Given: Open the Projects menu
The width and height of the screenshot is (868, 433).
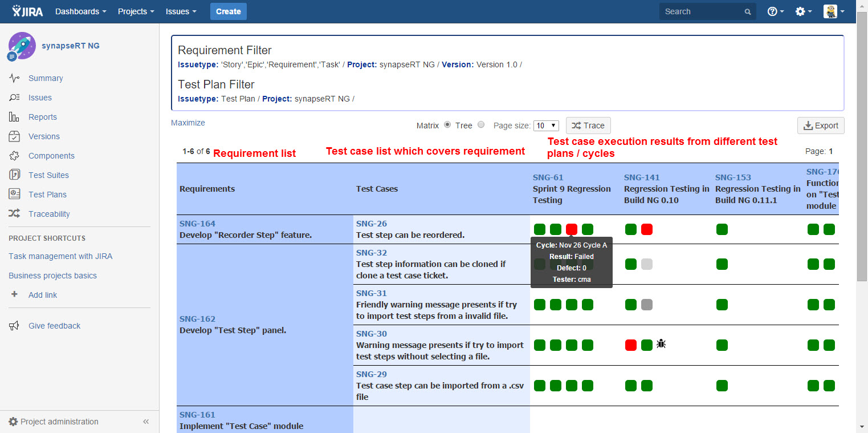Looking at the screenshot, I should 136,11.
